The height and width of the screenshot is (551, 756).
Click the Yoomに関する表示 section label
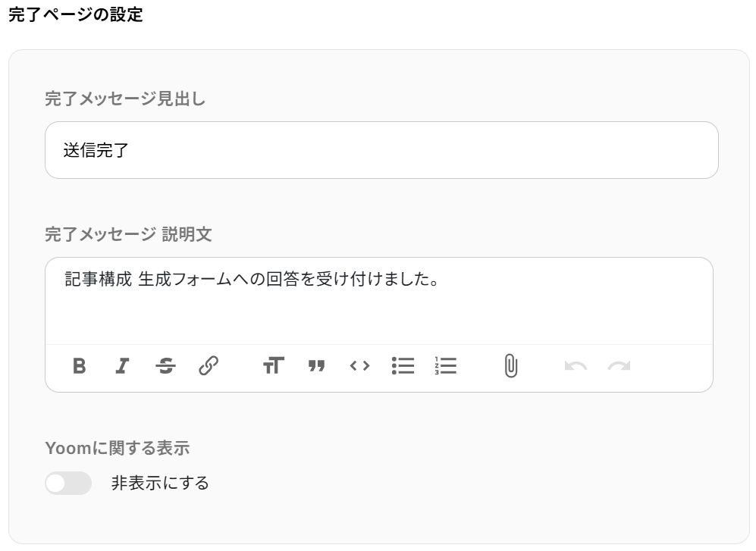118,449
